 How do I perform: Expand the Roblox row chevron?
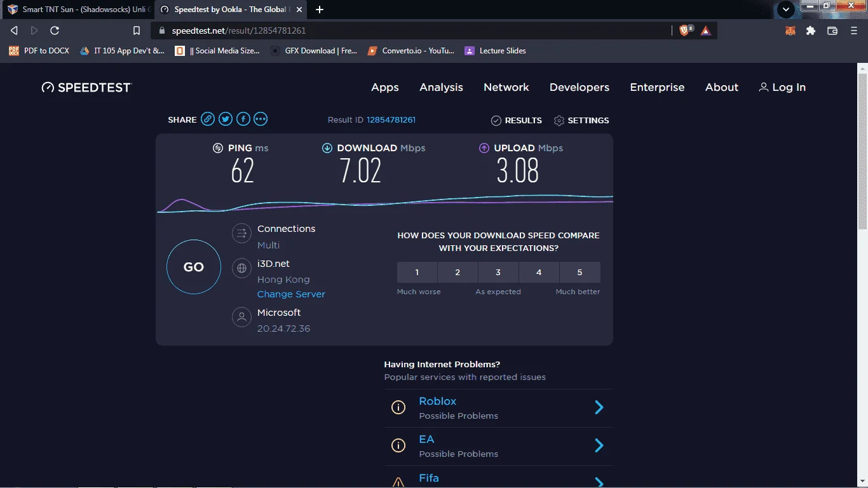point(599,407)
